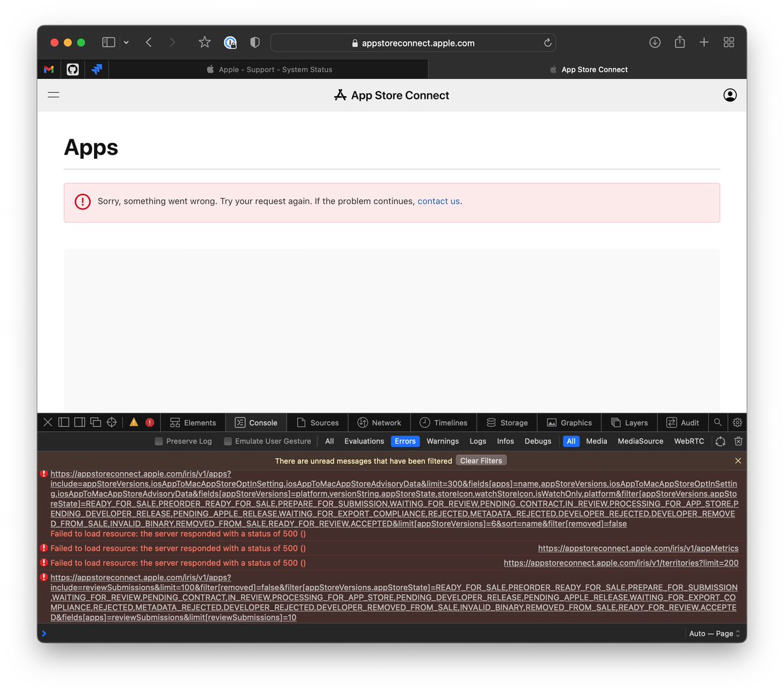Filter console by Logs
Viewport: 784px width, 692px height.
tap(478, 441)
